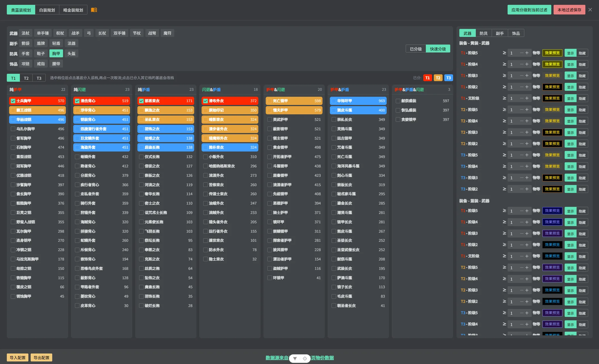Select the T2 tier tab

click(x=26, y=78)
